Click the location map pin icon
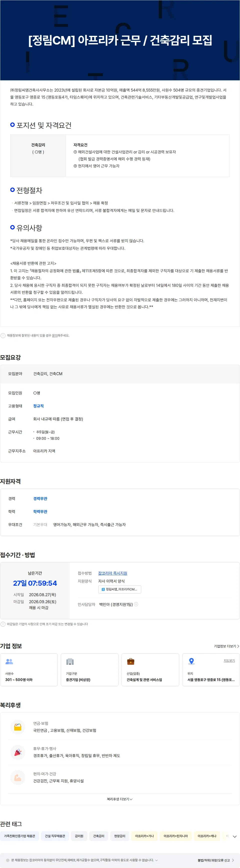Image resolution: width=240 pixels, height=868 pixels. 191,662
